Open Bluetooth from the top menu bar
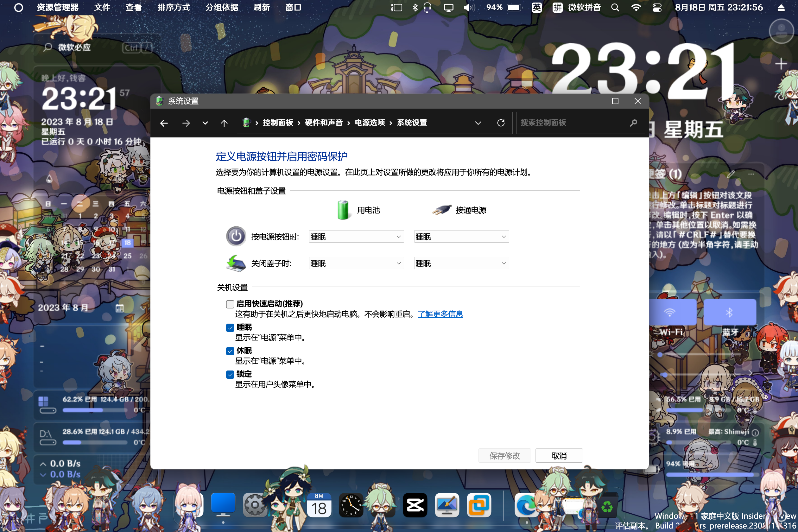798x532 pixels. [415, 8]
